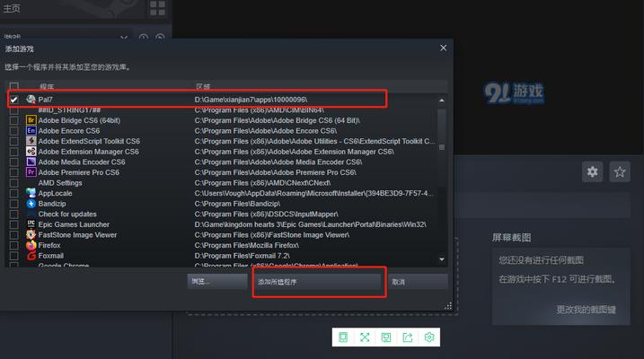Image resolution: width=644 pixels, height=359 pixels.
Task: Toggle the select-all checkbox in header
Action: tap(14, 86)
